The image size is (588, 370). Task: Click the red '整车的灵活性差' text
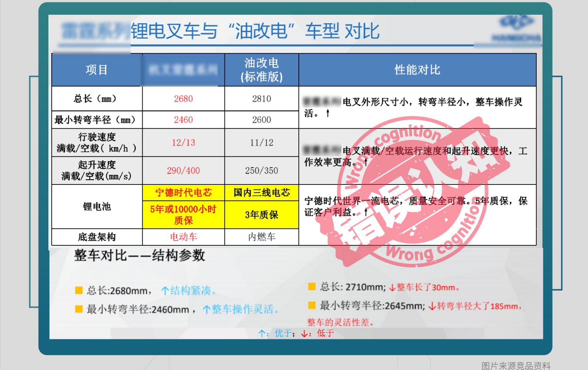point(341,322)
